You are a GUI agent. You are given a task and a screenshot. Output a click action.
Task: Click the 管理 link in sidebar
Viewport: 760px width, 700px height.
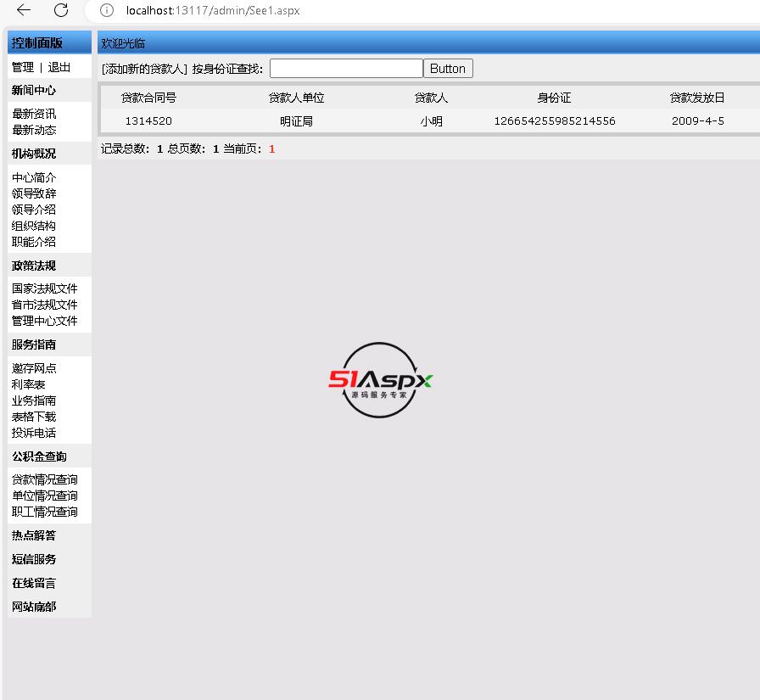(x=23, y=67)
